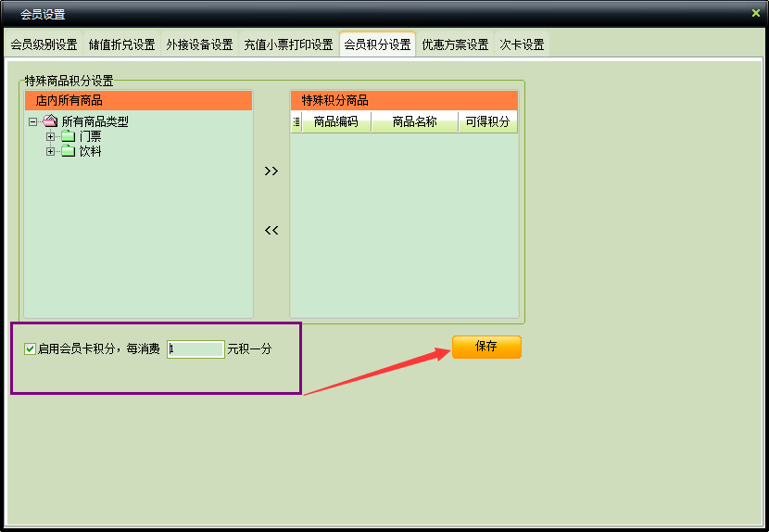Click the grid row-selector icon beside 商品编码

tap(296, 121)
